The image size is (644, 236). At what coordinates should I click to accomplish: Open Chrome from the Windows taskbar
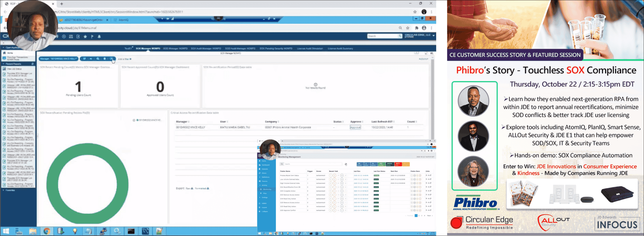click(x=47, y=231)
